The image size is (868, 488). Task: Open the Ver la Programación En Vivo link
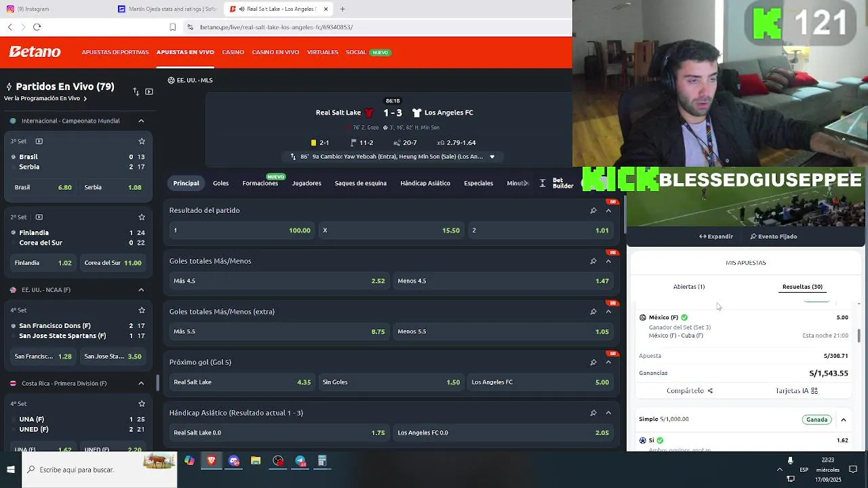[45, 98]
